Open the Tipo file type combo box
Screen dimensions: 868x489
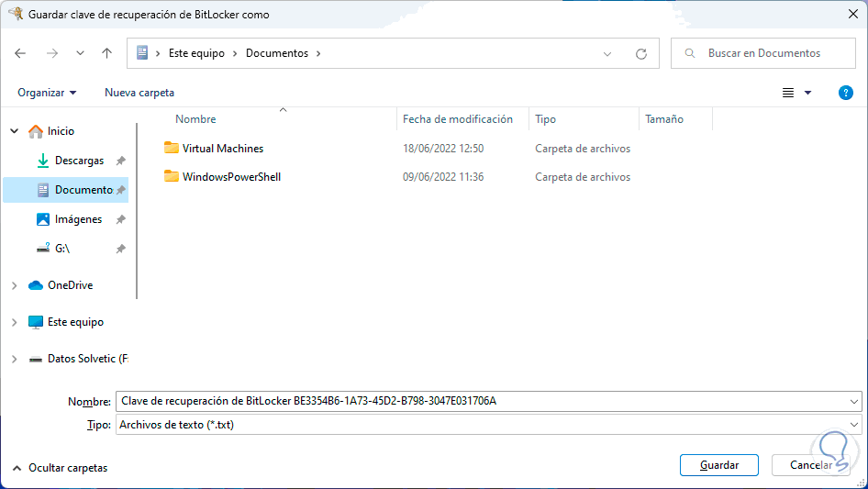(x=488, y=425)
